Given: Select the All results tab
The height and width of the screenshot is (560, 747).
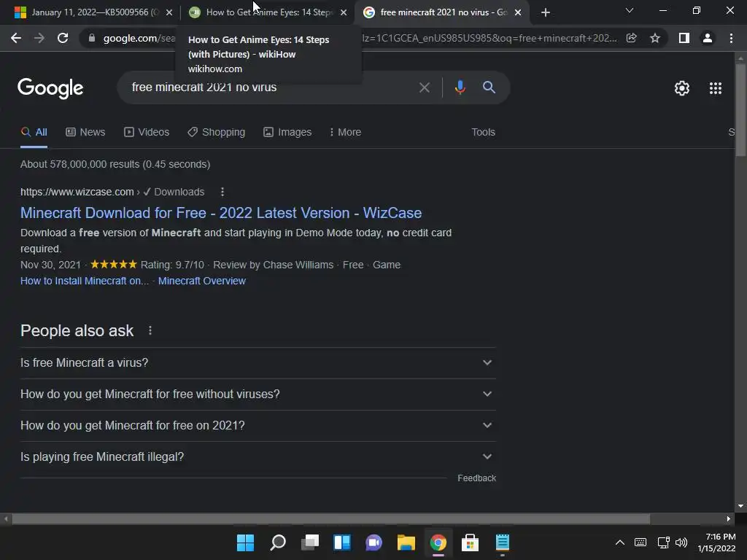Looking at the screenshot, I should (x=34, y=133).
